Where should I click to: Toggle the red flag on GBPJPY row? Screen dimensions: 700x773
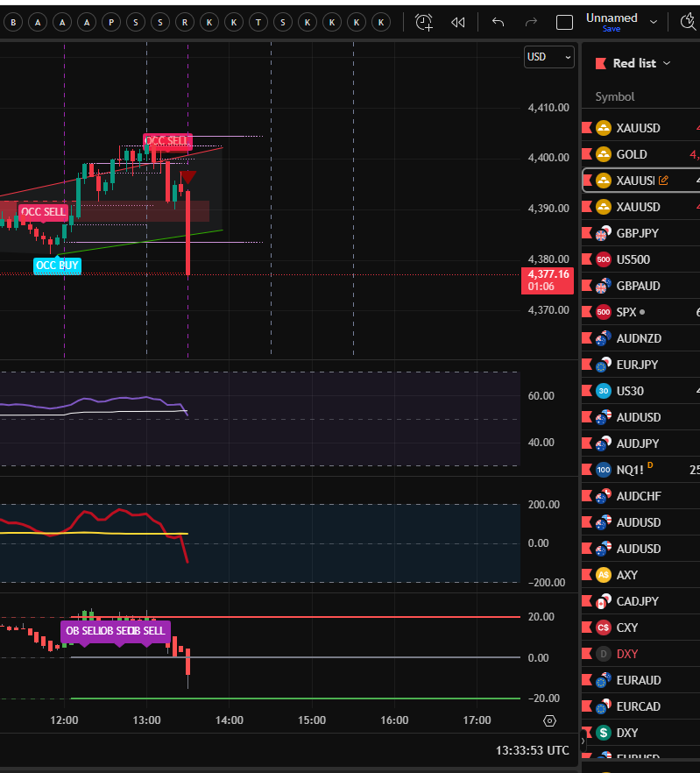[588, 233]
